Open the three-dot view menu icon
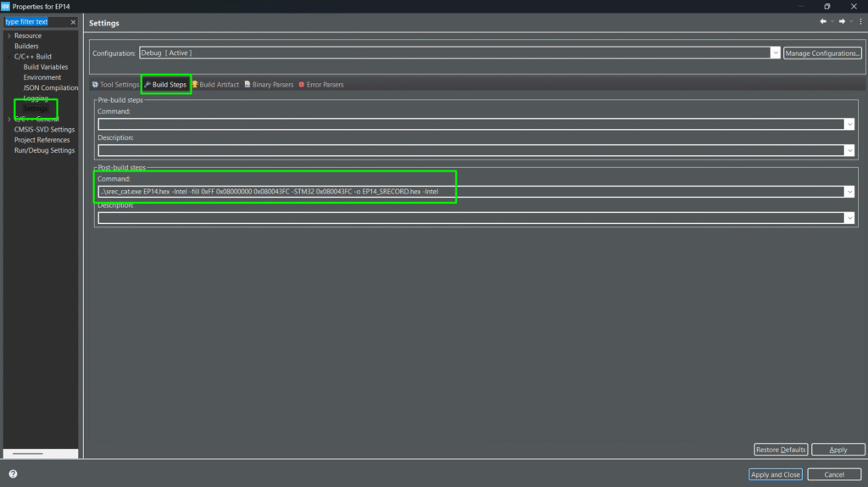868x487 pixels. [x=860, y=22]
